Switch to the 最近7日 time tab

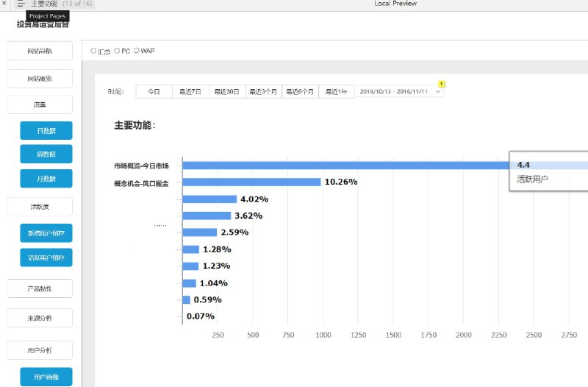click(x=190, y=91)
